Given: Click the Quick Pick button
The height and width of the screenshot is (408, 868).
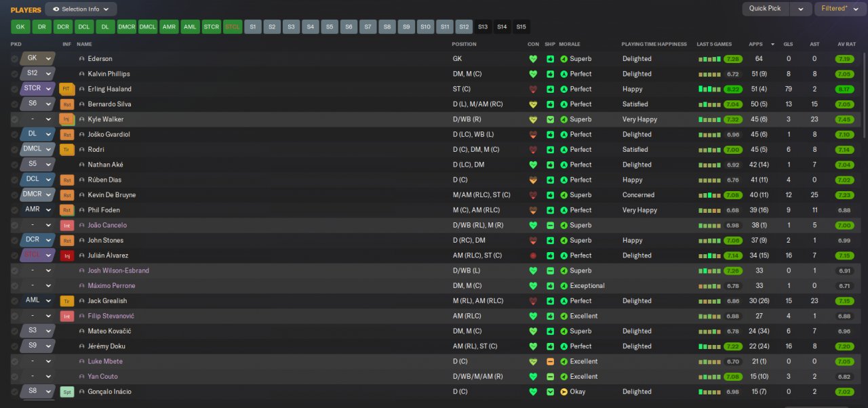Looking at the screenshot, I should tap(766, 9).
